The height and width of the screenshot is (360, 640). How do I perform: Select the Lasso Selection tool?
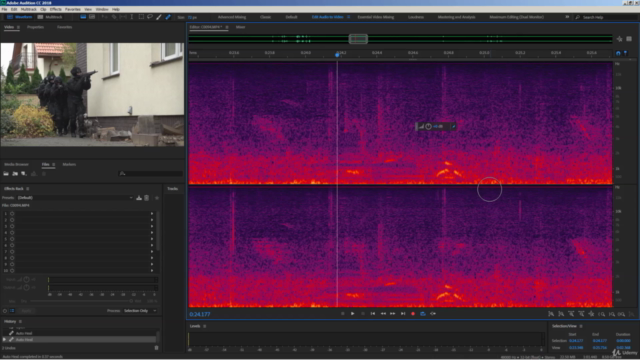click(150, 17)
